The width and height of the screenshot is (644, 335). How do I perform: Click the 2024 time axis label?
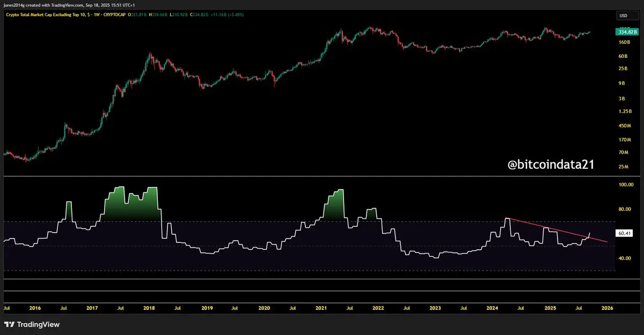point(493,309)
